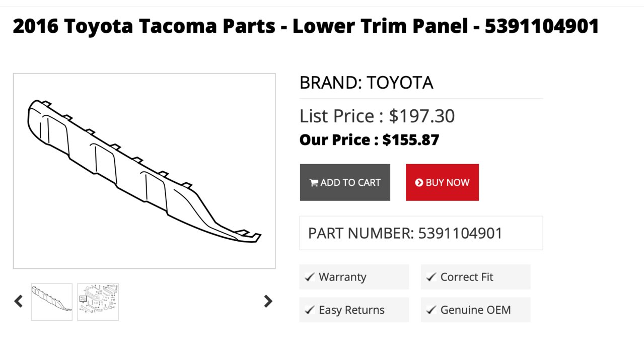Screen dimensions: 644x353
Task: Click the previous image arrow in gallery
Action: [x=19, y=302]
